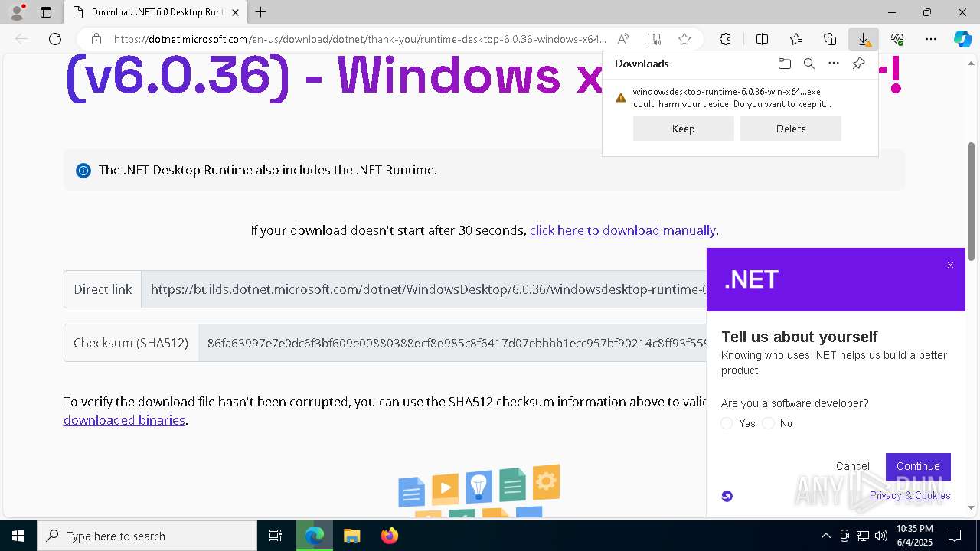The height and width of the screenshot is (551, 980).
Task: Open More options in Downloads panel
Action: 834,64
